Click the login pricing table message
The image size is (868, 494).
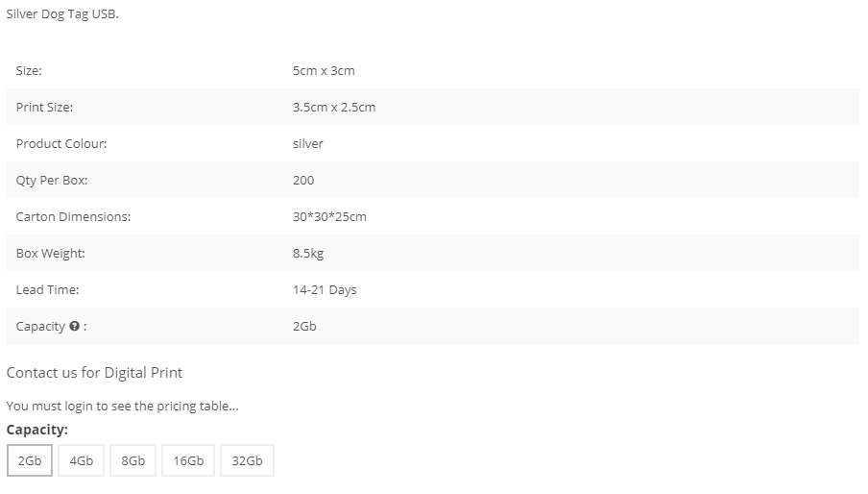(122, 406)
